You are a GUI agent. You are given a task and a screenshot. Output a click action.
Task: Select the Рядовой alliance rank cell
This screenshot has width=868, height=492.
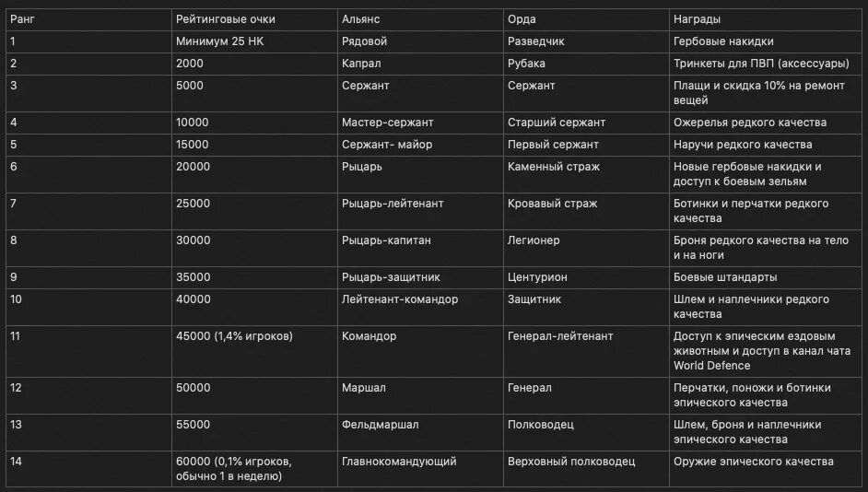point(420,41)
